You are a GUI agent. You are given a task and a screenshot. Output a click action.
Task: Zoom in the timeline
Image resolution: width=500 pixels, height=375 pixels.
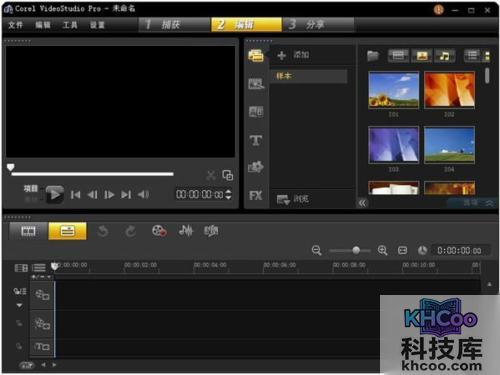382,250
